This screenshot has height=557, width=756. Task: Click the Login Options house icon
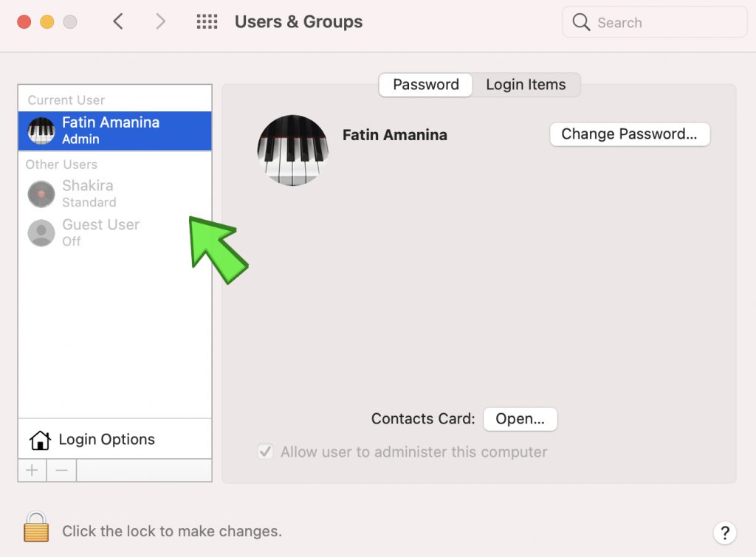point(40,440)
